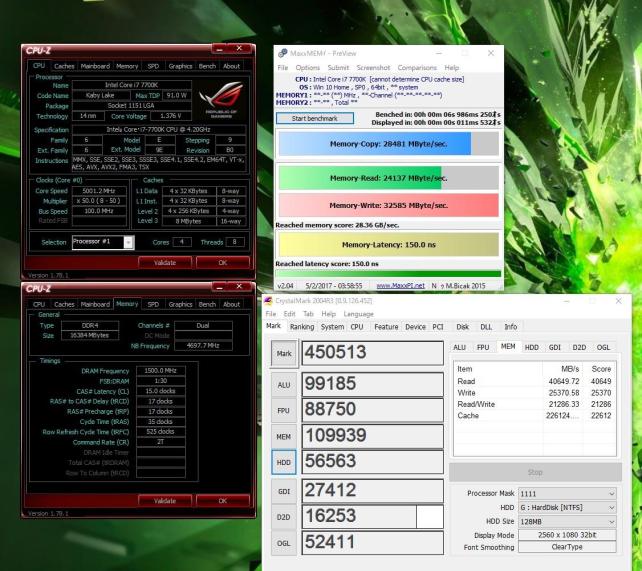
Task: Click the Mark benchmark button
Action: (284, 353)
